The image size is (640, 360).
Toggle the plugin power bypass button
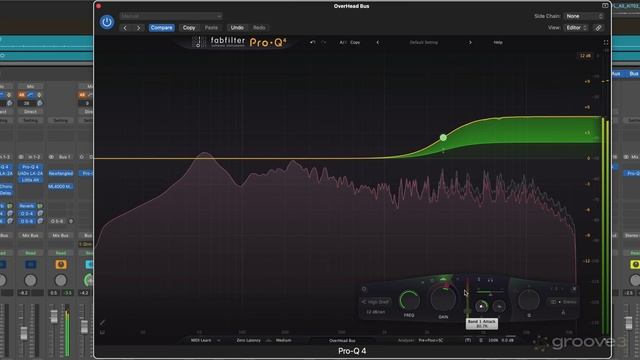point(107,22)
